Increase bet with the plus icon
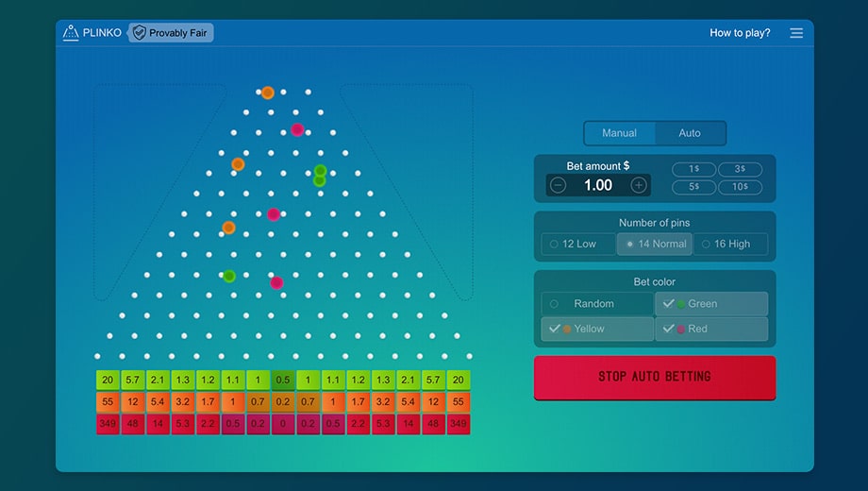The image size is (868, 491). [x=639, y=185]
